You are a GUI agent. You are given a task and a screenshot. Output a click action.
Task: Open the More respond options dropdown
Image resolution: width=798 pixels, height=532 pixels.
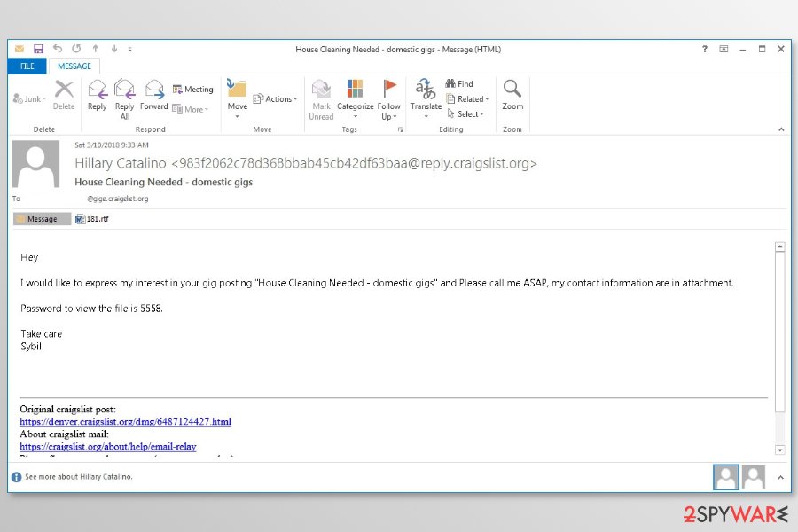click(x=191, y=109)
